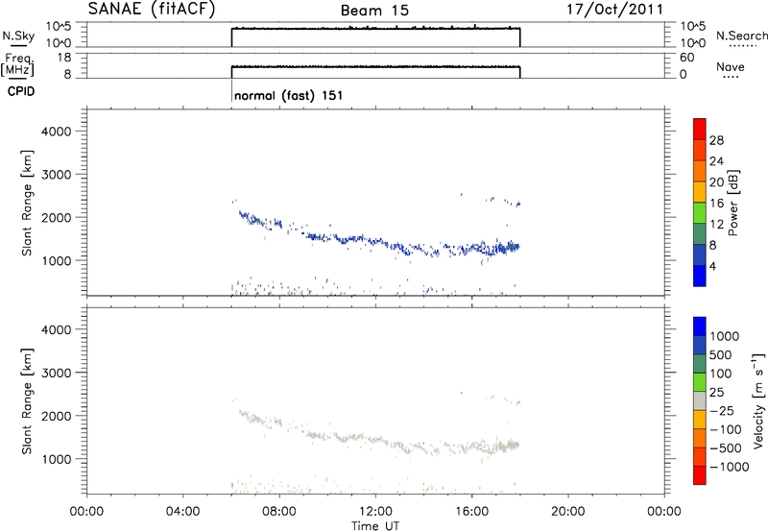Image resolution: width=768 pixels, height=532 pixels.
Task: Click the '16' tick on power colorbar
Action: coord(716,204)
